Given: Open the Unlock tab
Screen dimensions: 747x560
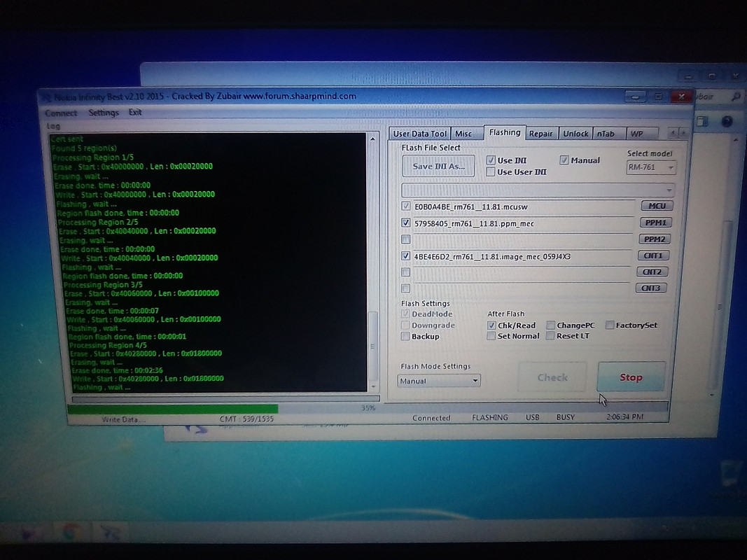Looking at the screenshot, I should point(575,134).
